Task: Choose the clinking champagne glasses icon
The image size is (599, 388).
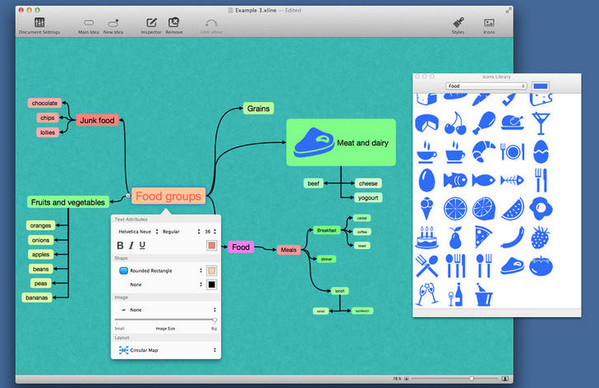Action: (427, 294)
